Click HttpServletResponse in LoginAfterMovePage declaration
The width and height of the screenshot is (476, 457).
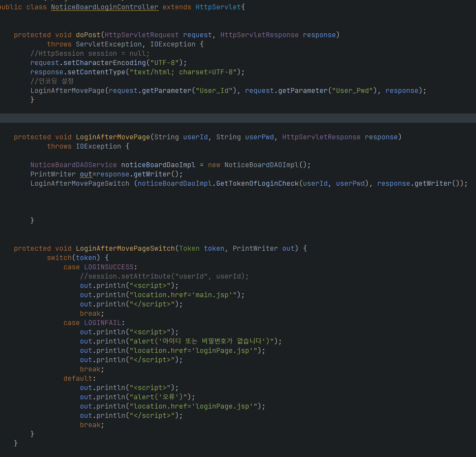click(321, 137)
